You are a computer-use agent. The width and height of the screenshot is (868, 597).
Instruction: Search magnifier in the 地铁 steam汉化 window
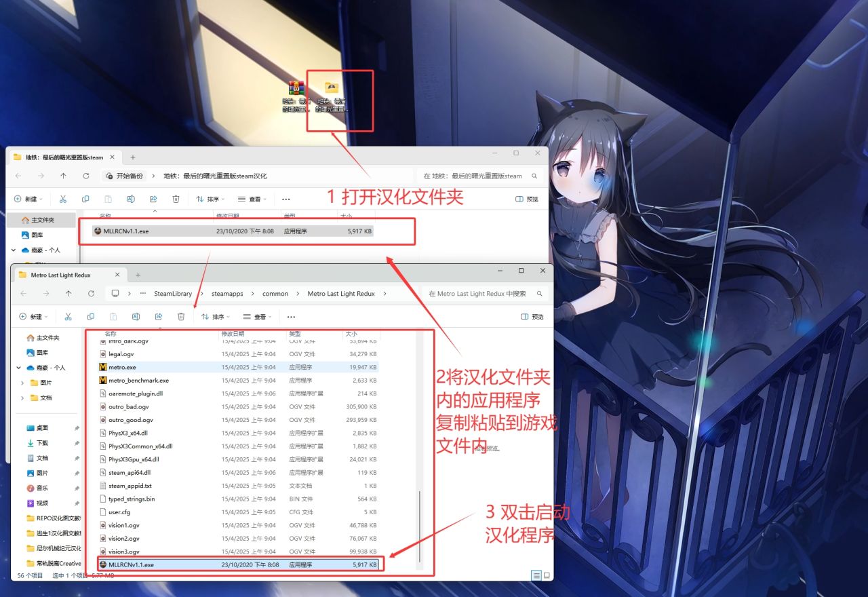pyautogui.click(x=534, y=176)
